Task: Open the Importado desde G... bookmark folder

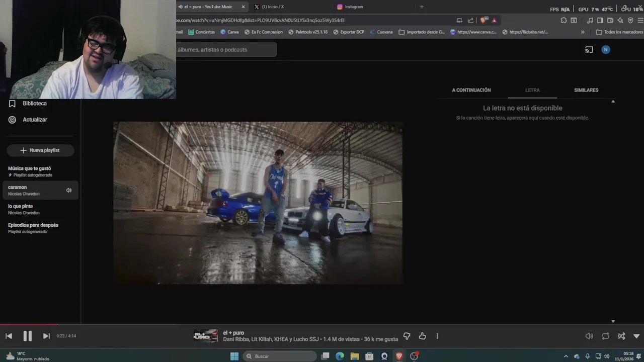Action: pos(422,32)
